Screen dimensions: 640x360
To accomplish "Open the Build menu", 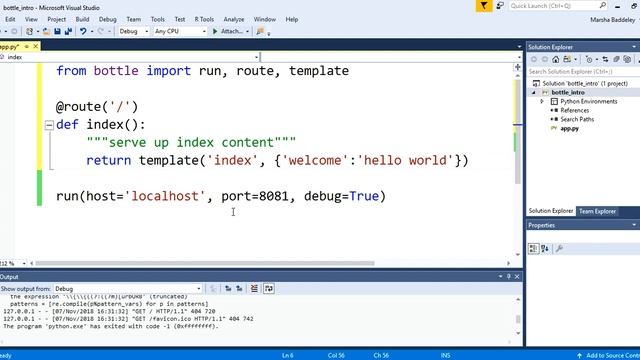I will [82, 19].
